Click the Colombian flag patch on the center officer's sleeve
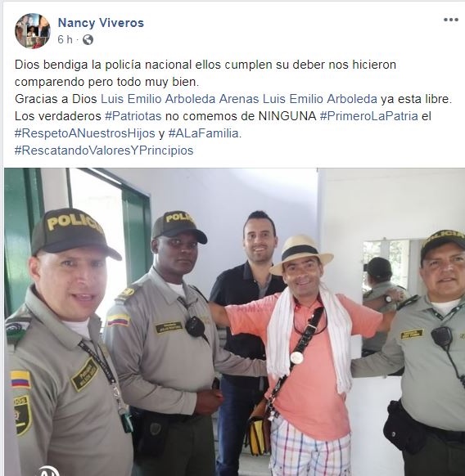 tap(118, 320)
